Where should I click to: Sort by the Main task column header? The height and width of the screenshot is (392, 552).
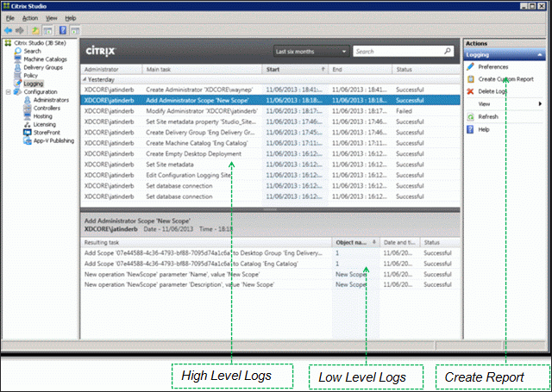point(202,69)
